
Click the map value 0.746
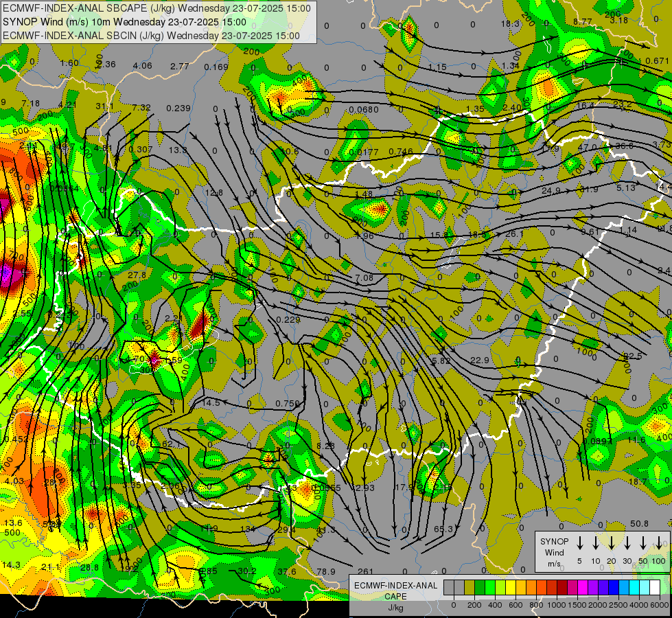coord(401,151)
